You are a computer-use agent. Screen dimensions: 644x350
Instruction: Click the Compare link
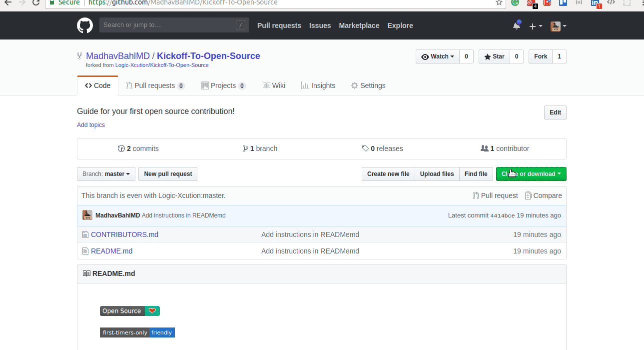pyautogui.click(x=543, y=195)
